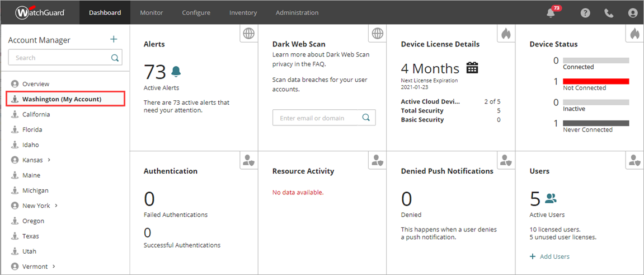Open the user profile icon
Image resolution: width=644 pixels, height=275 pixels.
click(x=632, y=13)
